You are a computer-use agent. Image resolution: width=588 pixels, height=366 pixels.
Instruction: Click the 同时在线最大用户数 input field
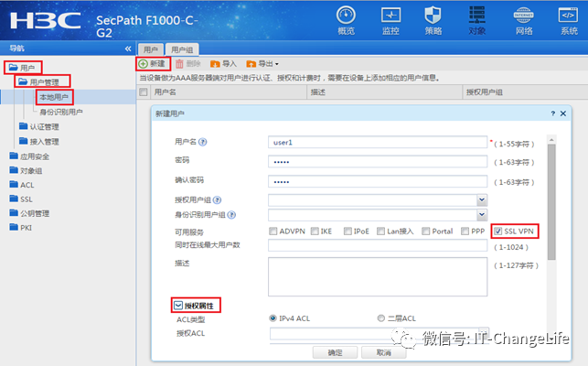(x=378, y=245)
